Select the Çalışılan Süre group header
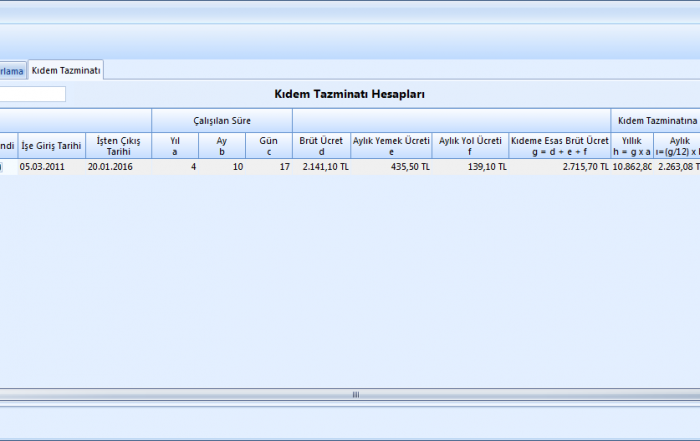700x441 pixels. click(x=222, y=120)
